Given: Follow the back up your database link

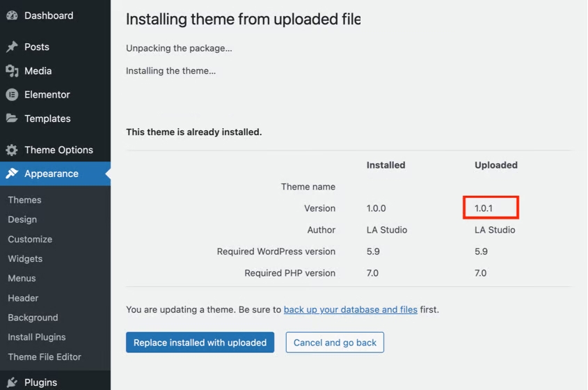Looking at the screenshot, I should pyautogui.click(x=350, y=309).
